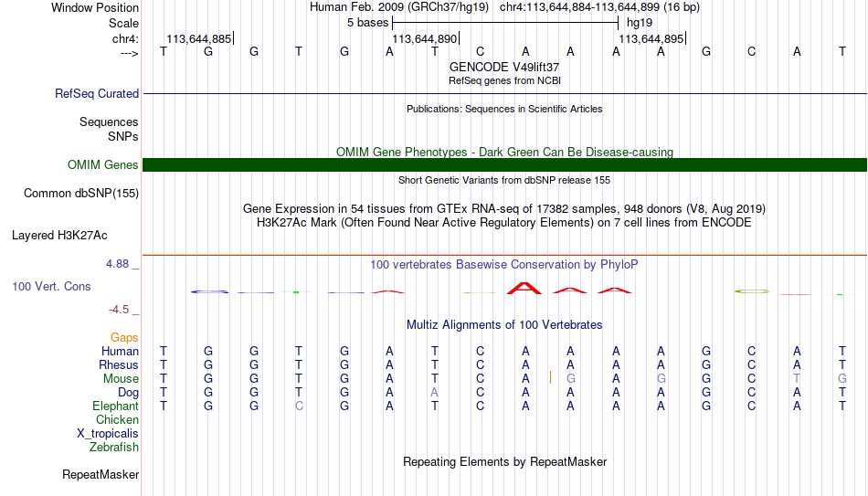
Task: Select the Chicken species row label
Action: coord(117,419)
